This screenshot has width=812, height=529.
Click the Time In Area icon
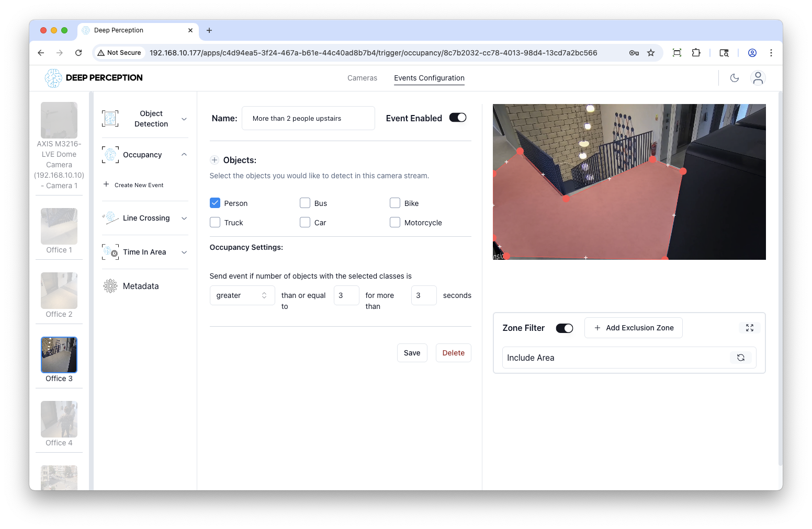point(110,252)
